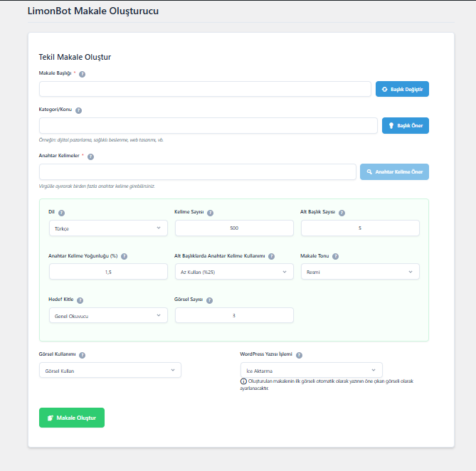
Task: Open Makale Tonu dropdown showing Resmi
Action: tap(360, 272)
